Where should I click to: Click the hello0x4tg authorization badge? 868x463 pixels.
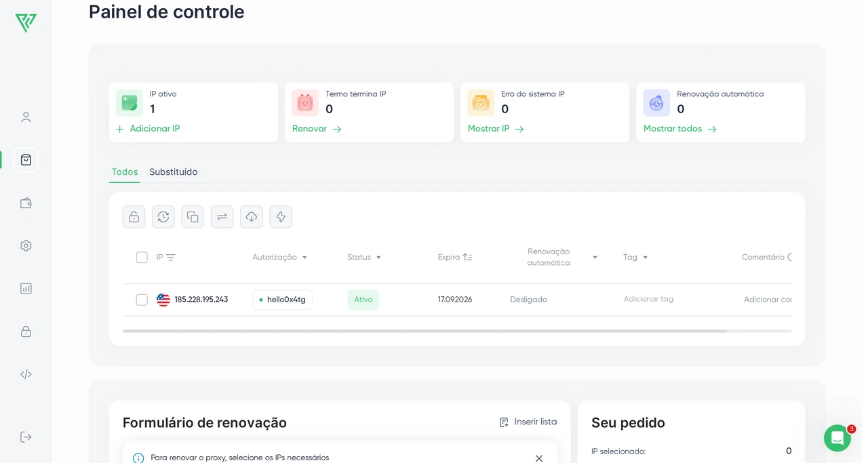[x=282, y=300]
